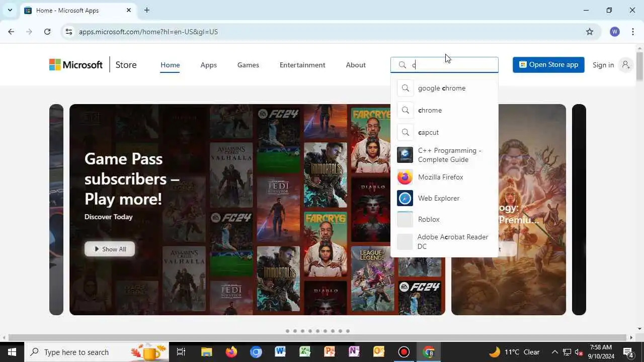Click the Web Explorer app icon
This screenshot has height=362, width=644.
(x=405, y=198)
